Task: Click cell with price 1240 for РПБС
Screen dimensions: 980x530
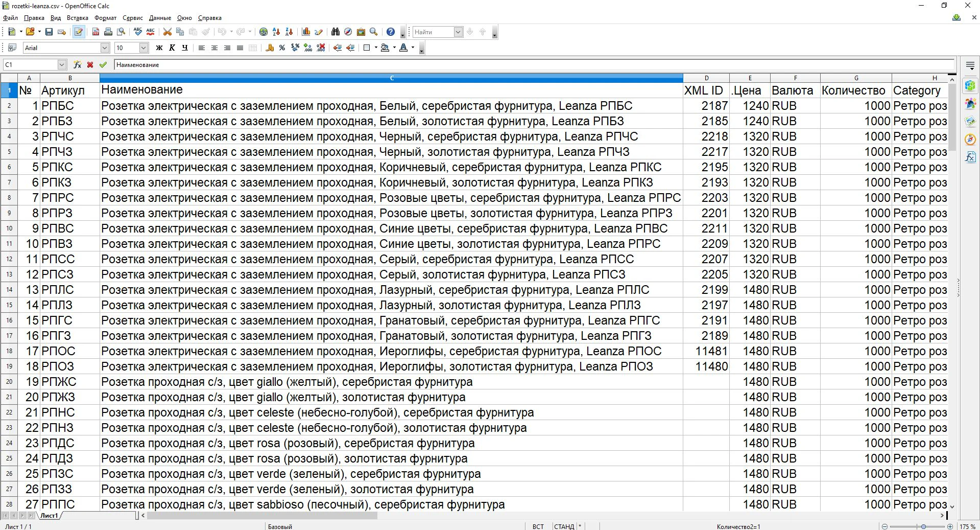Action: tap(750, 106)
